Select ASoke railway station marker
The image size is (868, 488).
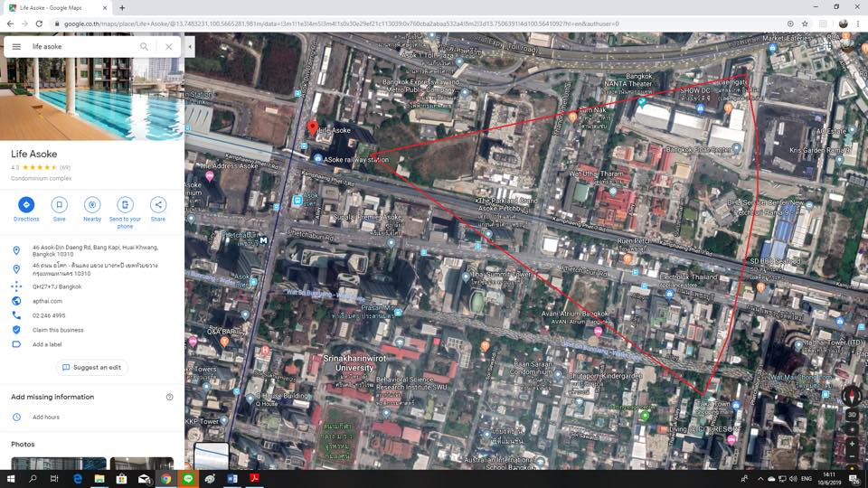click(x=317, y=159)
